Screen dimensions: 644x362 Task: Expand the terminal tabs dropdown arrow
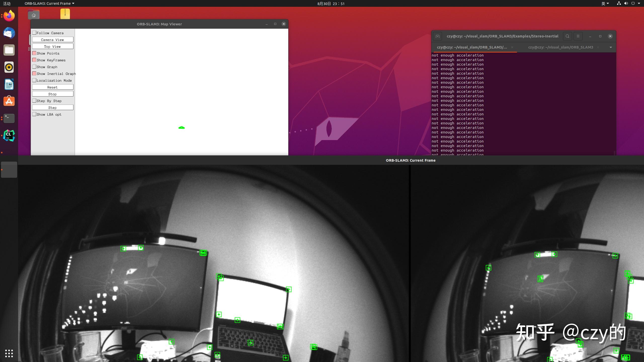click(611, 47)
